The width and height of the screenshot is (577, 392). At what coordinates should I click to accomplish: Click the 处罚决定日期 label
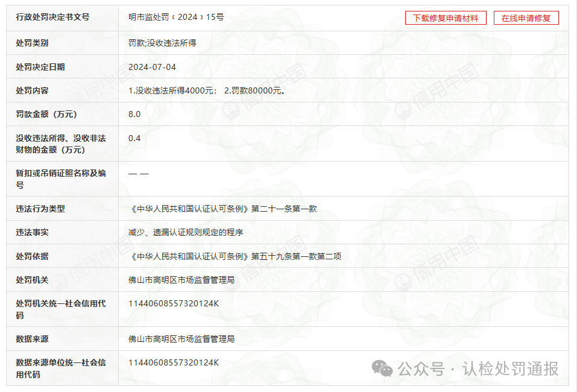(40, 67)
